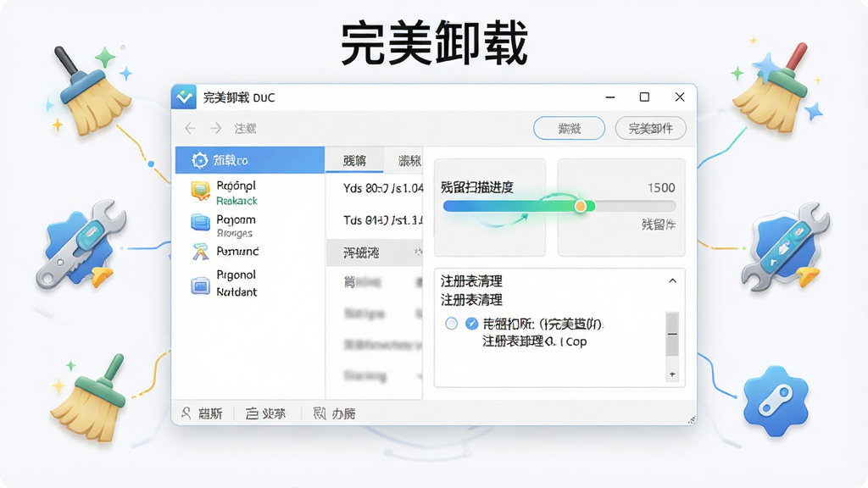Select the 'Tds 01' list row

(374, 220)
